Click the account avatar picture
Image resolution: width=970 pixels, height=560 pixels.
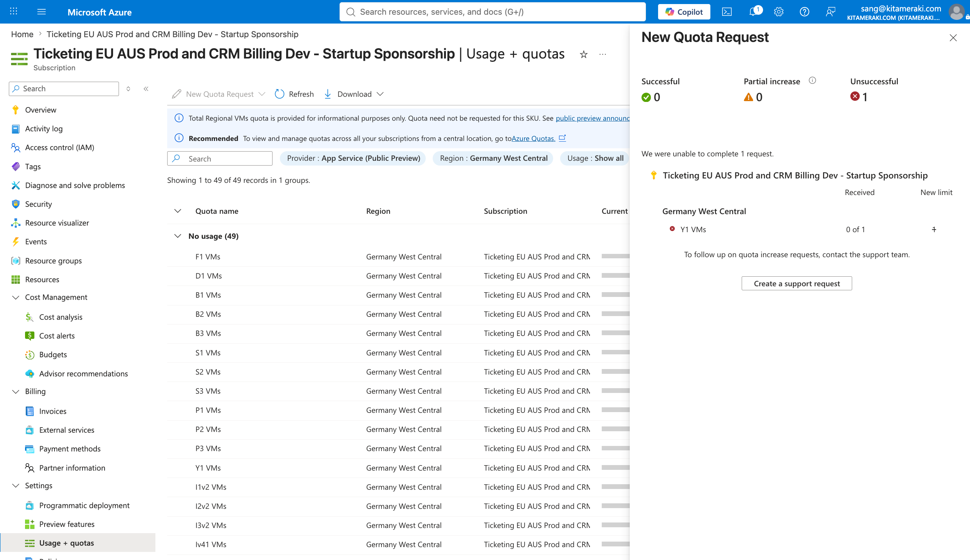(956, 11)
